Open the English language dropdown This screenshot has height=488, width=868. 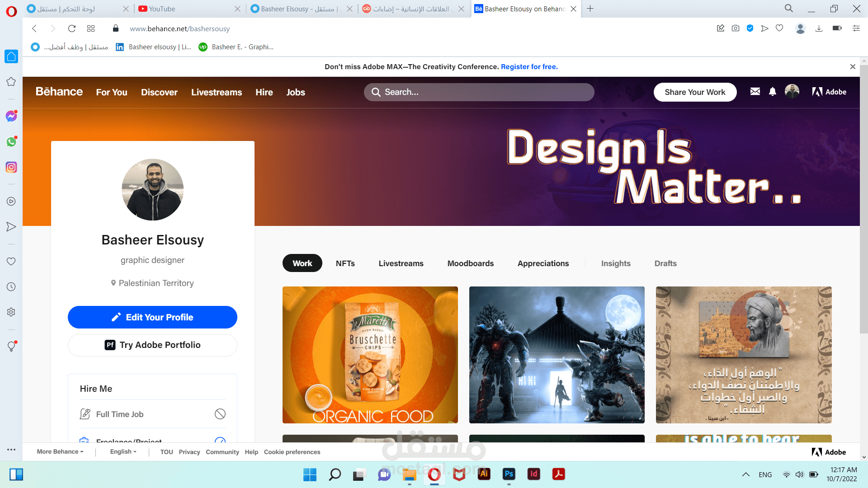[123, 451]
